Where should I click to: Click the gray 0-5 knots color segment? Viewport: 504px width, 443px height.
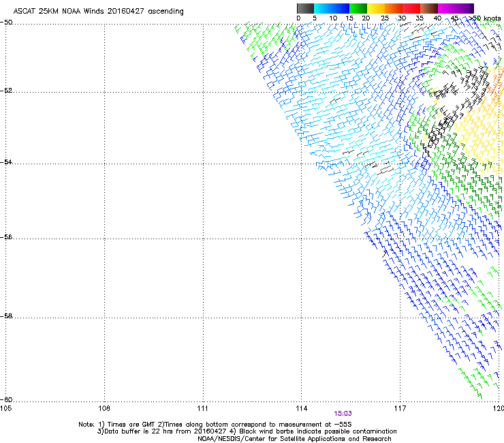point(305,8)
